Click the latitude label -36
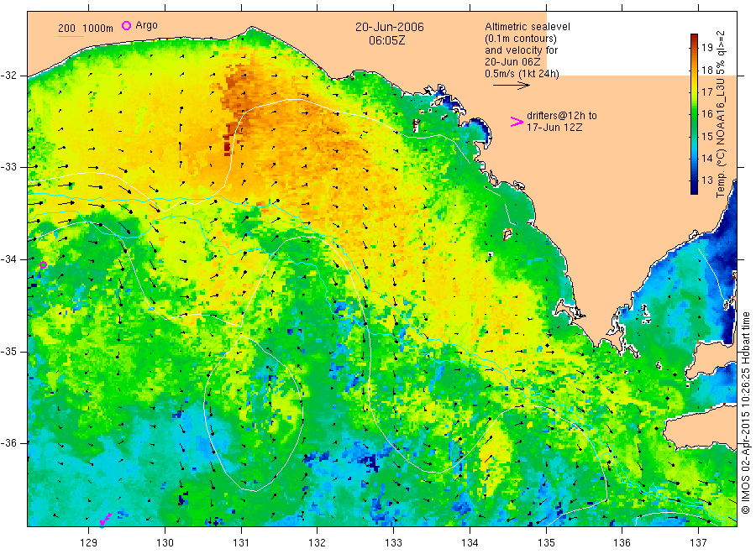Screen dimensions: 756x554 click(8, 442)
